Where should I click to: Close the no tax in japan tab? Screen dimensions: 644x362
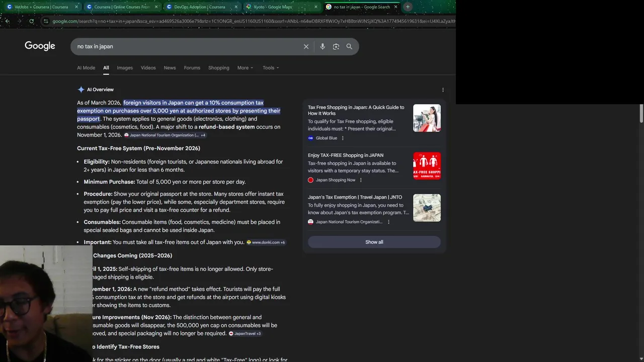[x=395, y=7]
